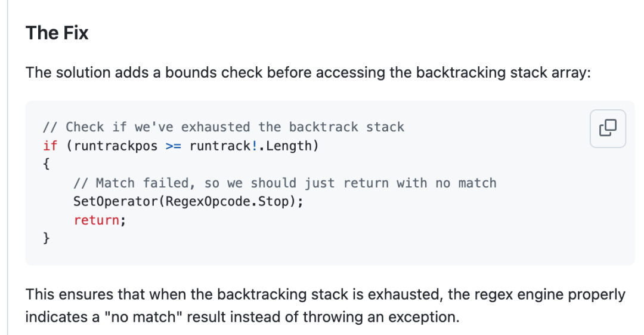
Task: Click the word "exhausted" in the first comment
Action: [216, 127]
